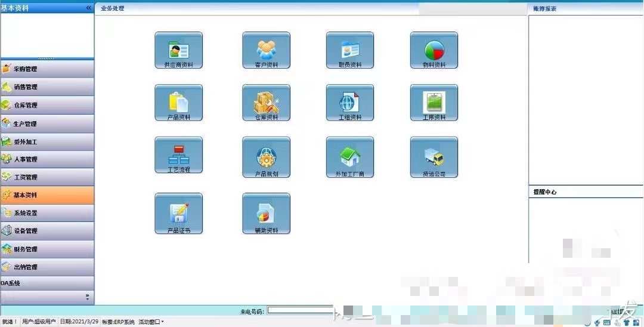Select the 仓库管理 sidebar button
644x327 pixels.
pos(47,105)
